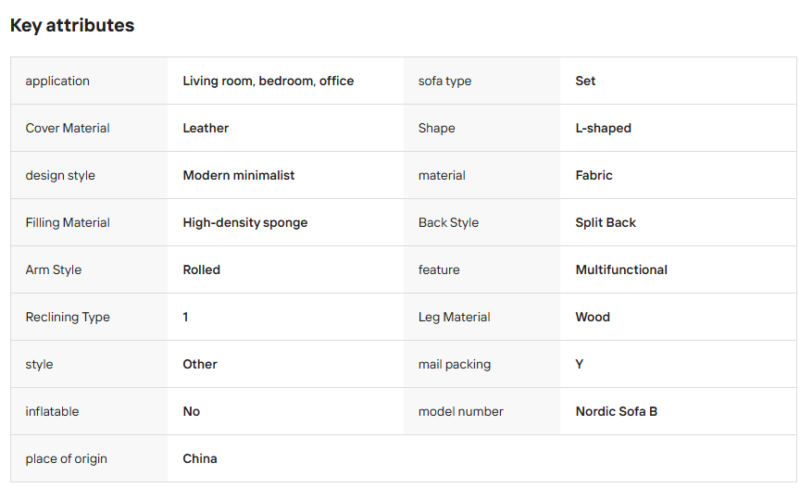800x488 pixels.
Task: Click the inflatable No value
Action: [191, 411]
